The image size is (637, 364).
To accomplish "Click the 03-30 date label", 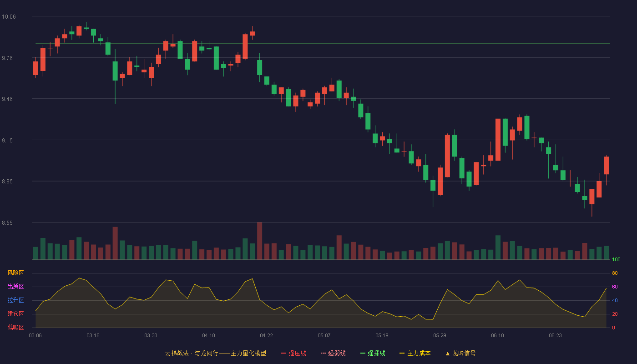I will coord(151,335).
